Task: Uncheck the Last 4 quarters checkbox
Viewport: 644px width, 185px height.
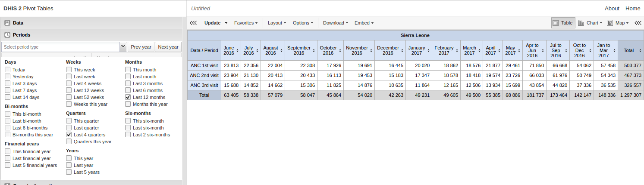Action: click(x=69, y=135)
